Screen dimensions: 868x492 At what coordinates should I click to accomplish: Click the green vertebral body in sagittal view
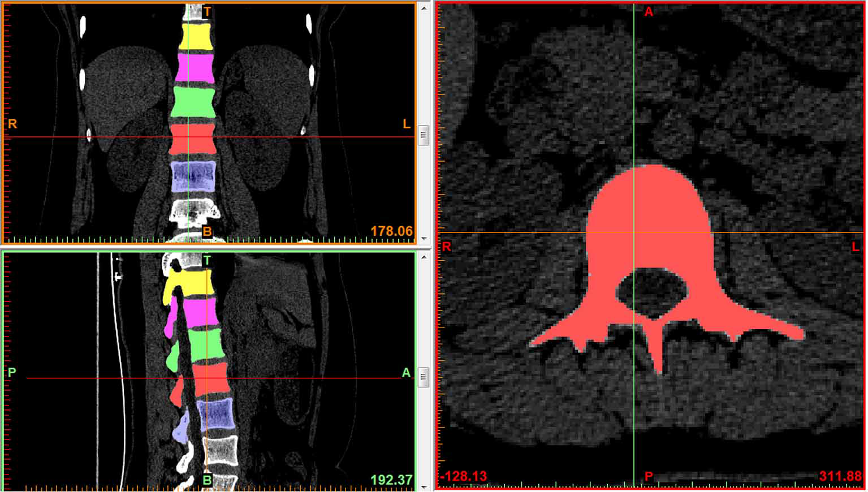click(207, 344)
